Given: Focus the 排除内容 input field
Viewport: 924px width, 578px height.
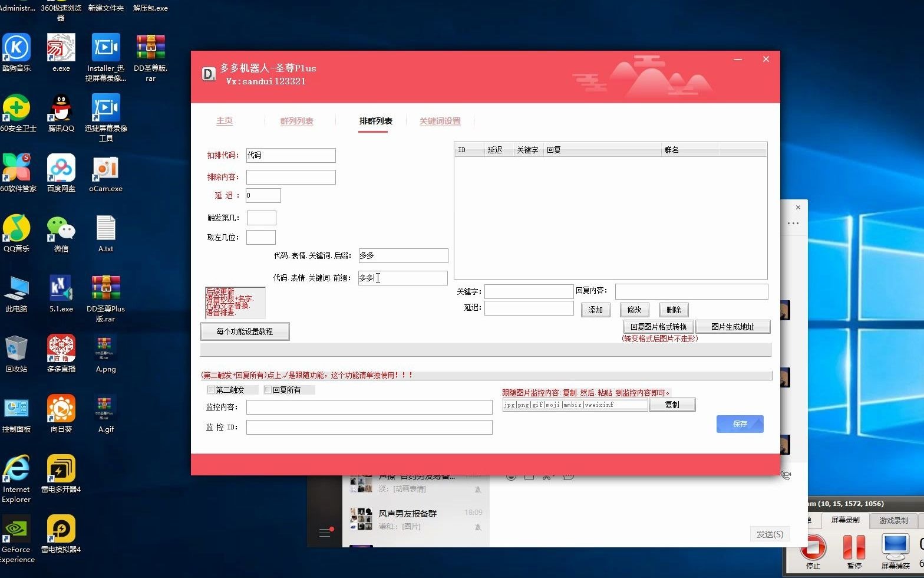Looking at the screenshot, I should (291, 177).
